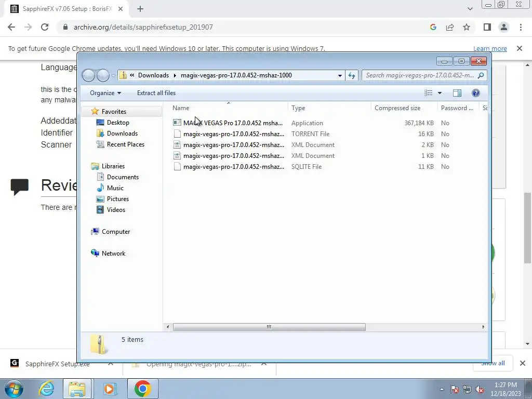Toggle the preview pane icon
The image size is (532, 399).
coord(457,93)
